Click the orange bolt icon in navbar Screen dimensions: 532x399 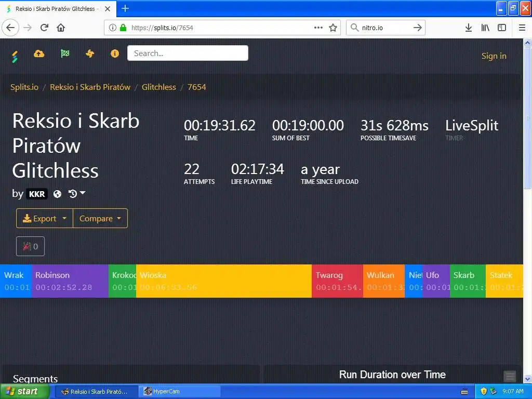click(x=90, y=54)
